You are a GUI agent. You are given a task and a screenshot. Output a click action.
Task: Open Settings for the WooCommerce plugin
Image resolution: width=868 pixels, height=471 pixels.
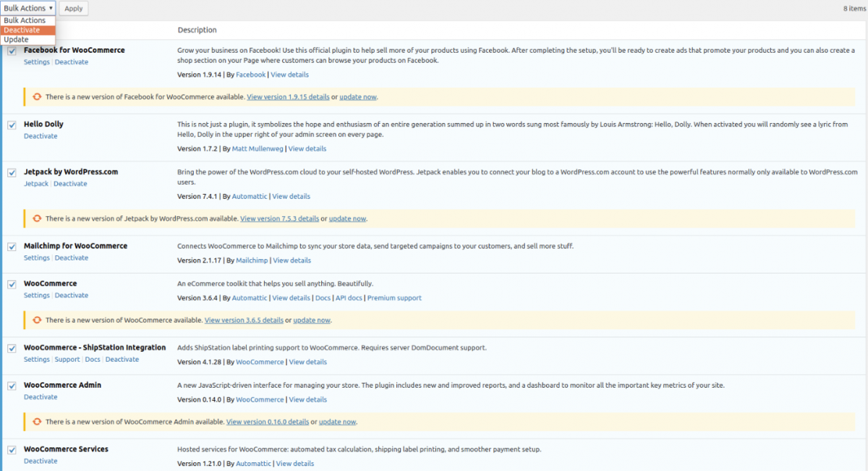tap(37, 295)
